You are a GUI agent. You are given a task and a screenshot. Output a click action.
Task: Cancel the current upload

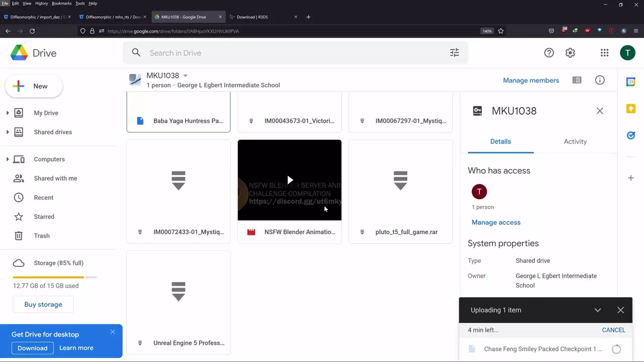click(613, 330)
